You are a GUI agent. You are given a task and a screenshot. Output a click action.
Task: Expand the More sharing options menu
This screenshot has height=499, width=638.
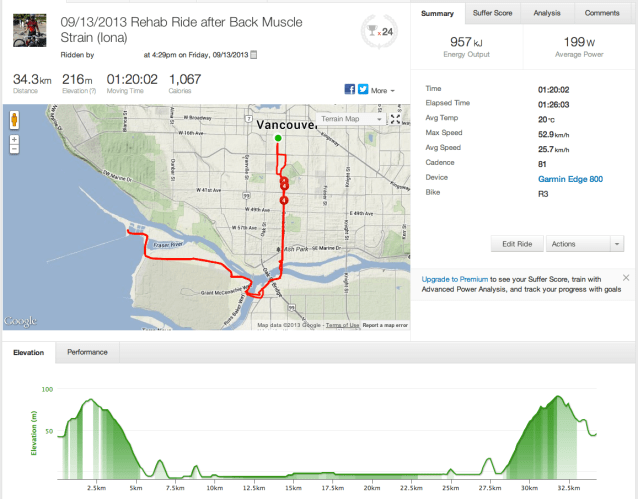tap(381, 90)
